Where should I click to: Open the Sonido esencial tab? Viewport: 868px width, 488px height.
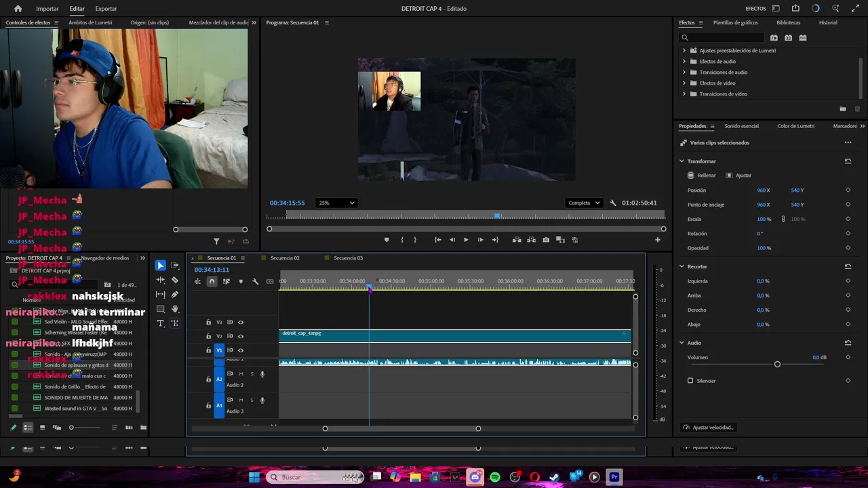coord(741,126)
